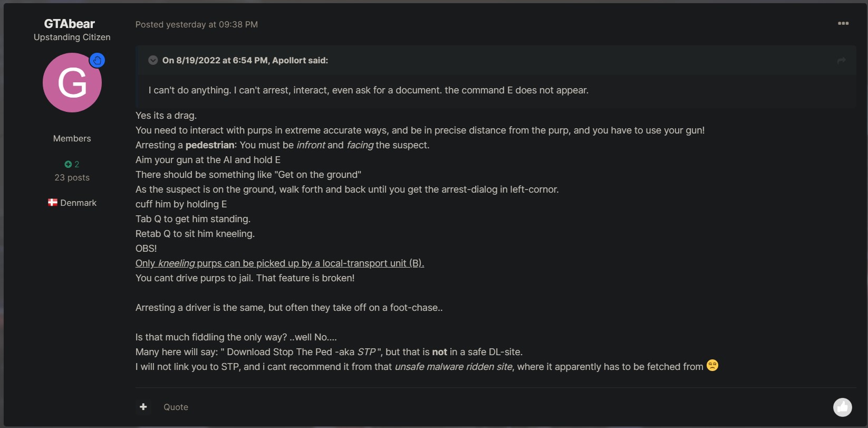Screen dimensions: 868x428
Task: Click the unamused face emoji
Action: click(712, 366)
